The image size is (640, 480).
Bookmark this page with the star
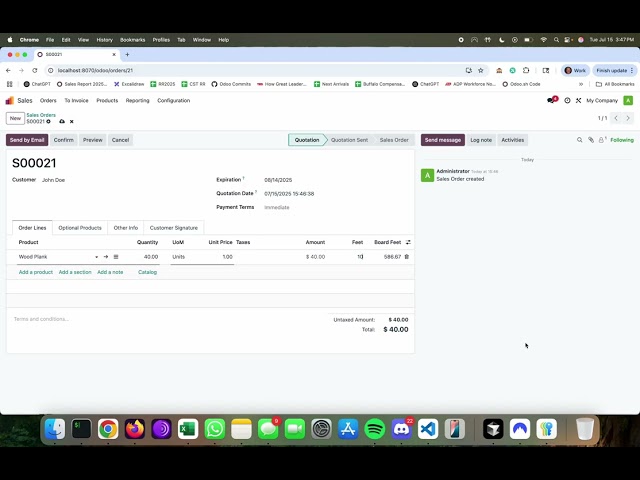[481, 71]
